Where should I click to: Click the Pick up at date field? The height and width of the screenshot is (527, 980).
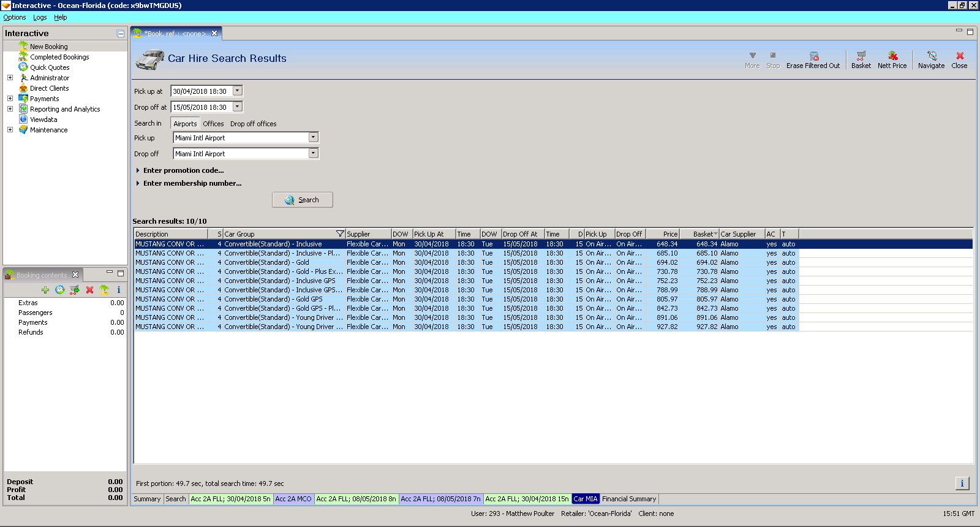pos(202,91)
